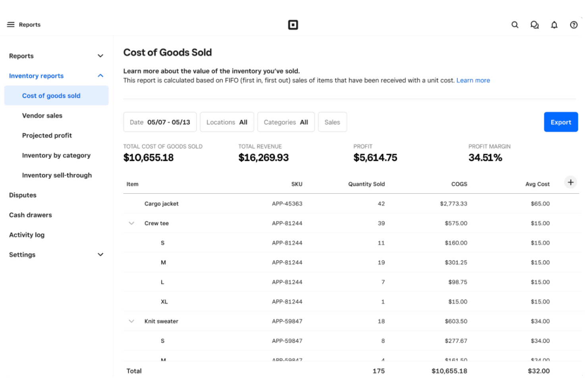Open the Learn more link about FIFO
Viewport: 588px width, 392px height.
tap(473, 80)
